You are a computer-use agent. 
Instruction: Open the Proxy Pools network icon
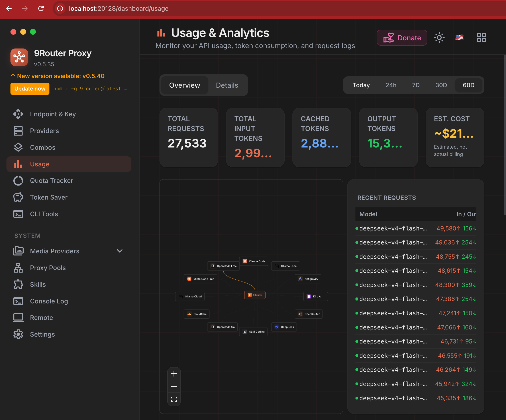18,268
